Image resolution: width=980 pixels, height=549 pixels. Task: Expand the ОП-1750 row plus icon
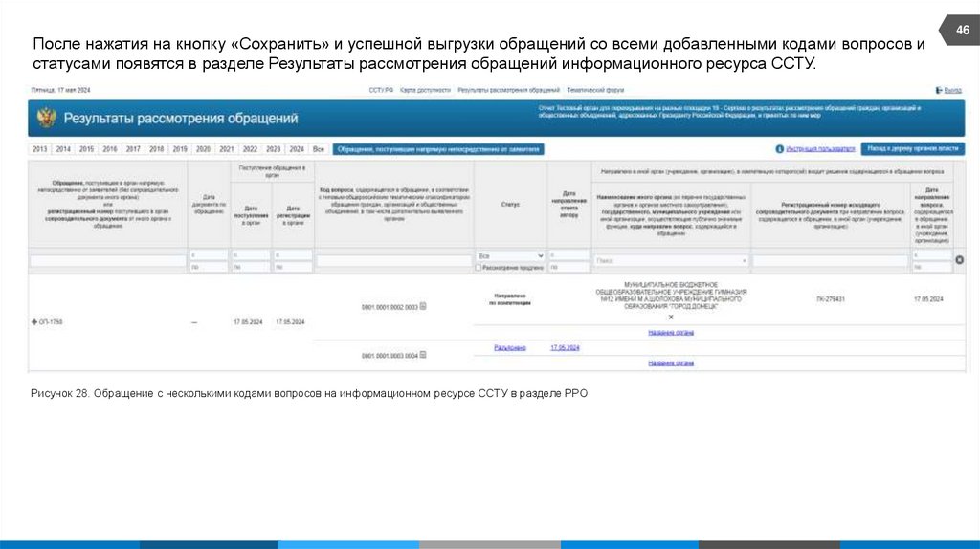(34, 322)
